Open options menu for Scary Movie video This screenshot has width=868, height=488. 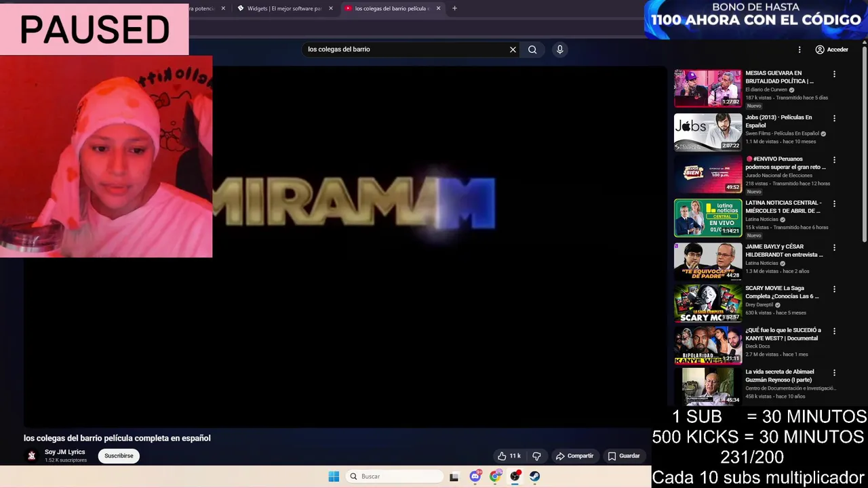(834, 289)
